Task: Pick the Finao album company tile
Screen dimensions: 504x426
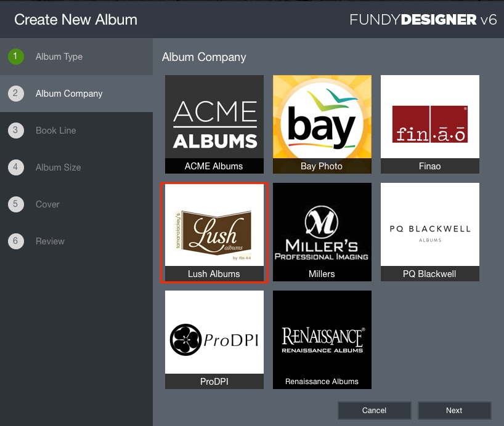Action: pyautogui.click(x=429, y=124)
